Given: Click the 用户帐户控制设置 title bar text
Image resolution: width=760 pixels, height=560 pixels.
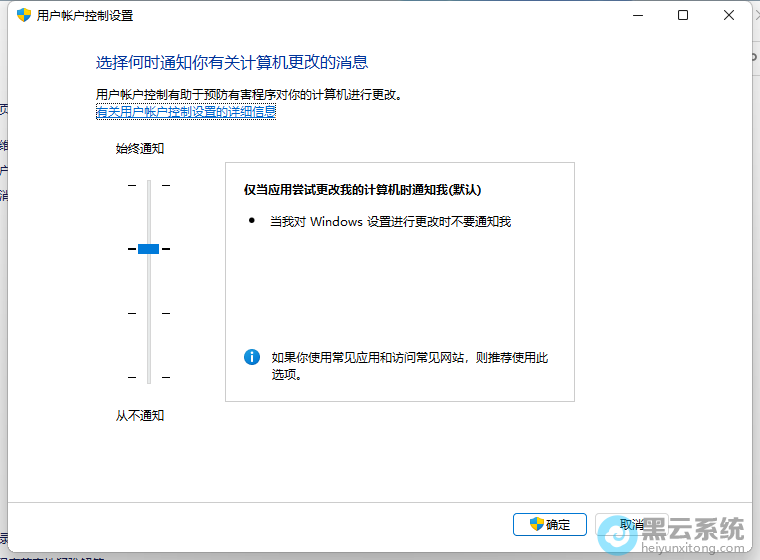Looking at the screenshot, I should [x=84, y=15].
